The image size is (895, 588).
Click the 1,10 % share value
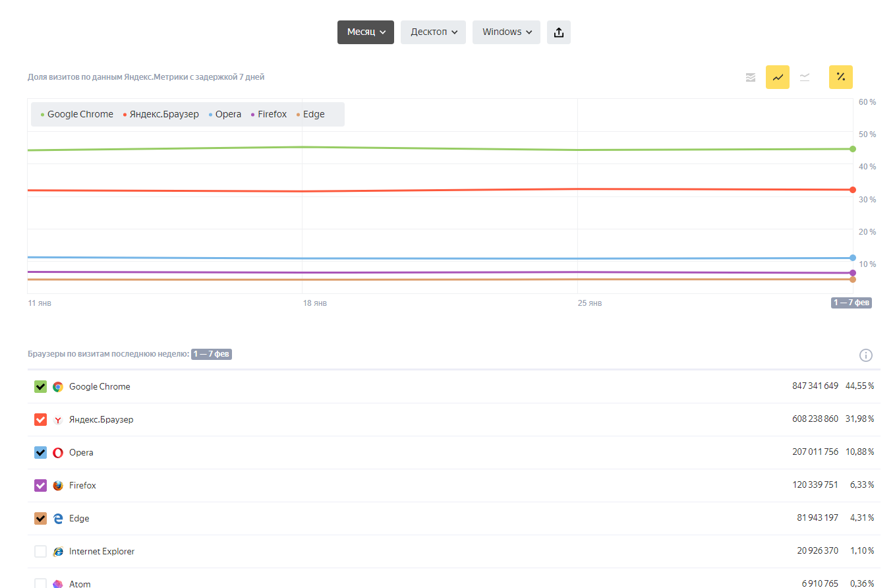[862, 551]
